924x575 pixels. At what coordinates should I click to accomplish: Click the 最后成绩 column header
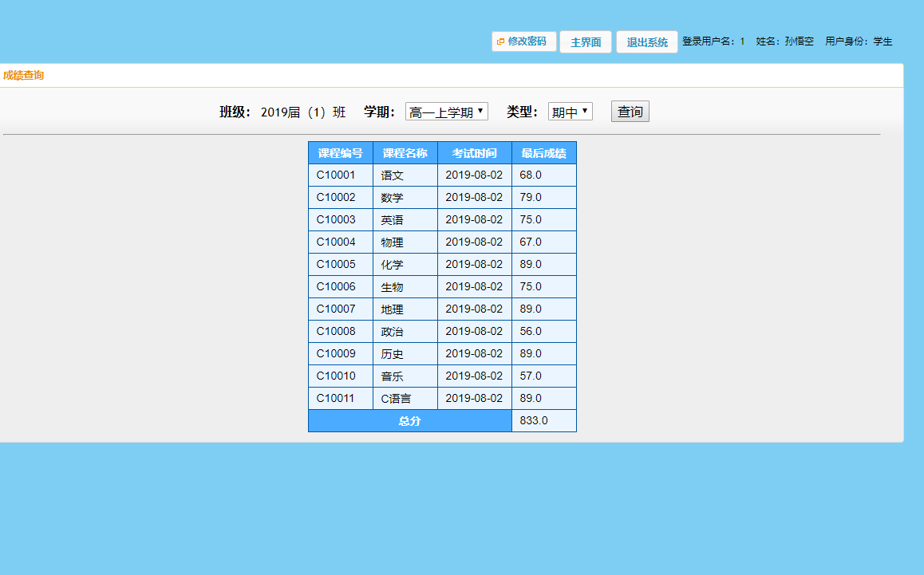point(543,152)
